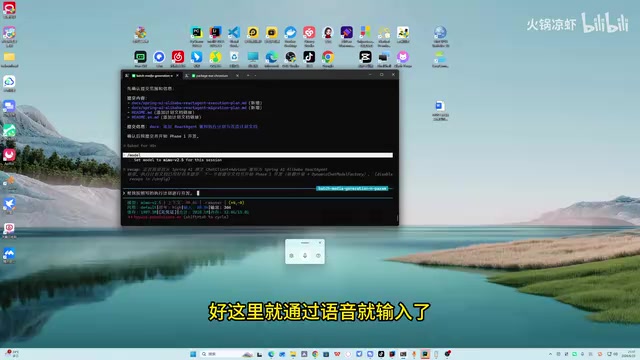640x360 pixels.
Task: Click the terminal prompt input line
Action: [258, 193]
